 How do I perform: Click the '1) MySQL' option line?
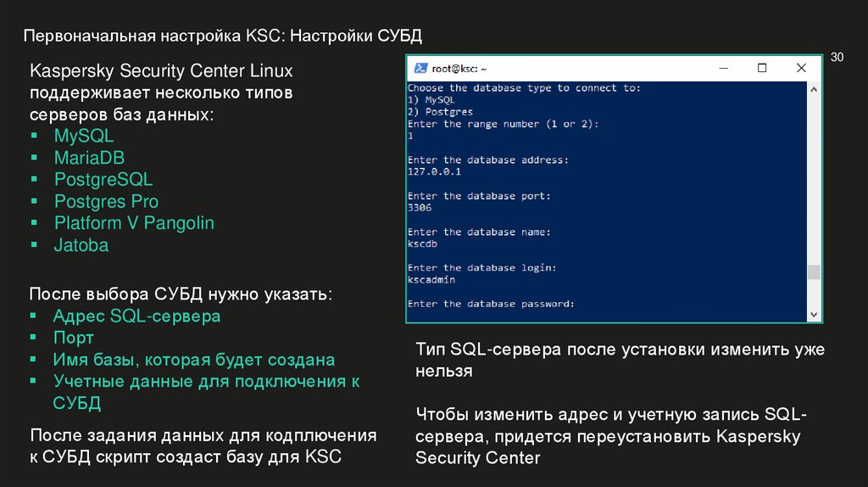click(x=431, y=100)
